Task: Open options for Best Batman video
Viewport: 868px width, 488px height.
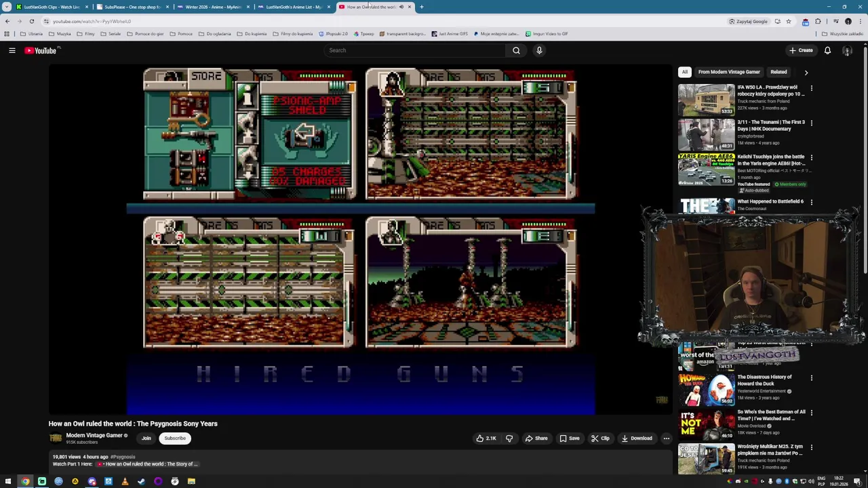Action: (811, 412)
